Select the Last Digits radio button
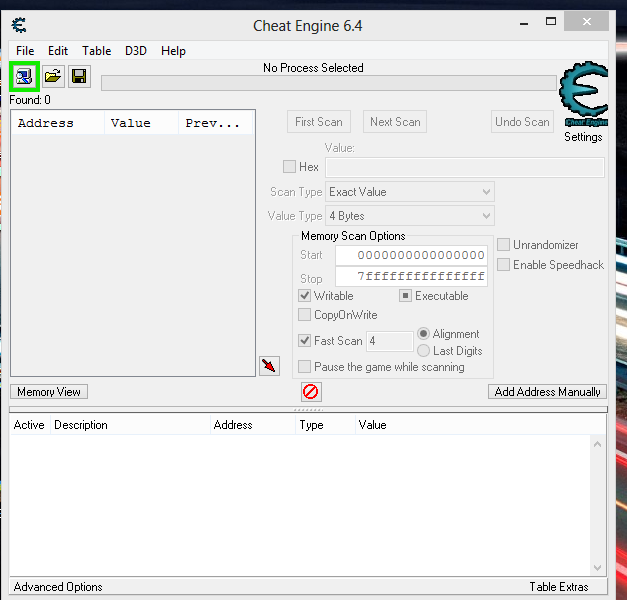 pos(423,350)
